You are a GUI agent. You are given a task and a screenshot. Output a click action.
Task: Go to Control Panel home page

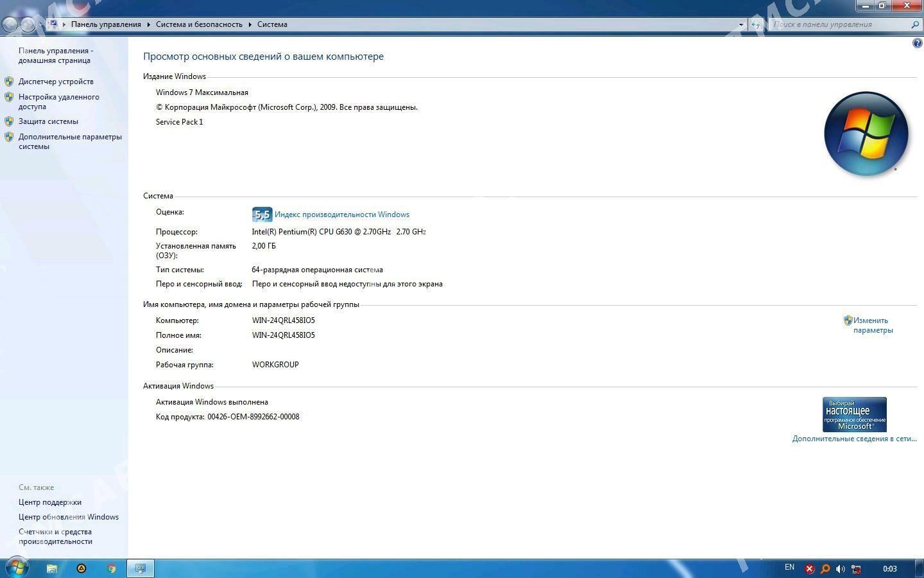click(x=56, y=55)
